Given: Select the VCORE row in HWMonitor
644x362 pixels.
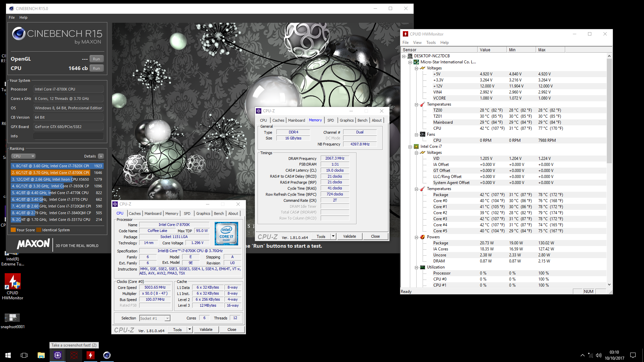Looking at the screenshot, I should pyautogui.click(x=504, y=98).
